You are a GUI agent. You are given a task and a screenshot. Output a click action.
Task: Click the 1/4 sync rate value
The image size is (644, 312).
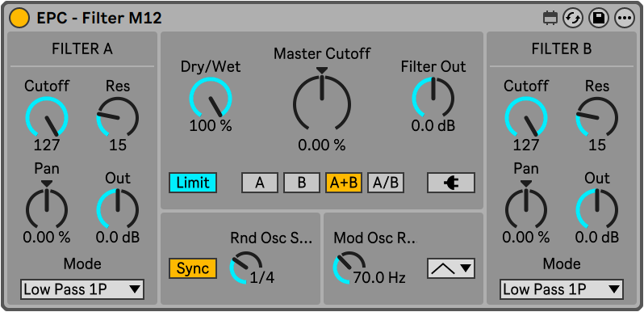pyautogui.click(x=262, y=278)
